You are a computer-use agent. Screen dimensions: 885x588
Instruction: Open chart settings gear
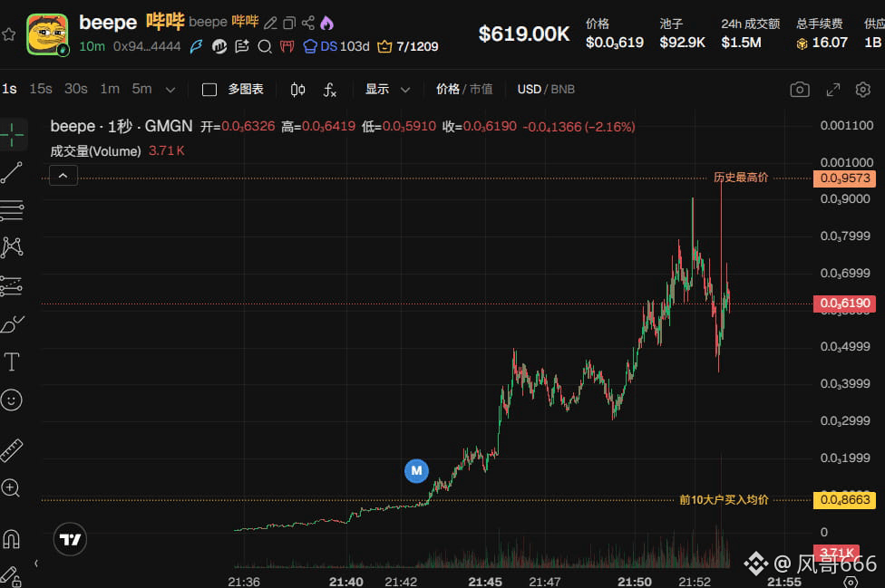coord(863,90)
